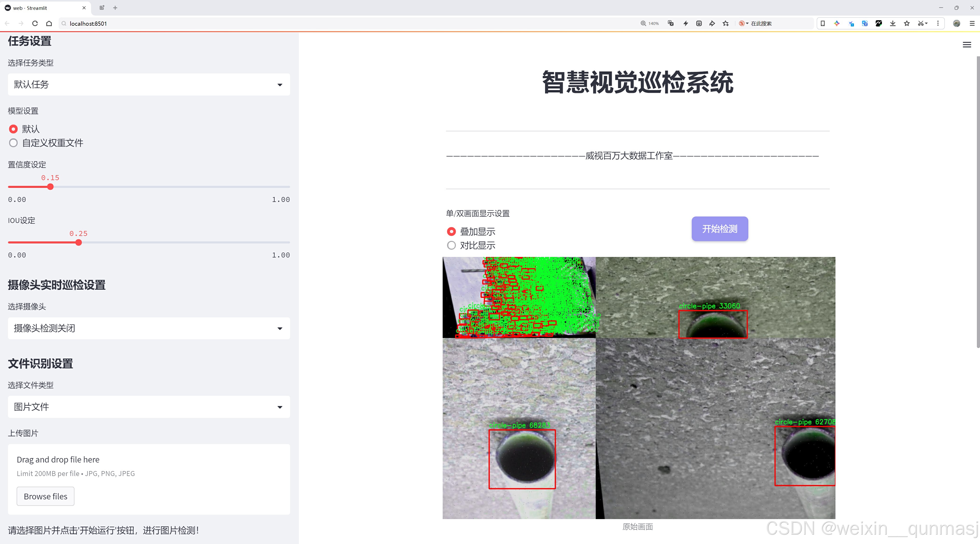This screenshot has width=980, height=544.
Task: Select 对比显示 display mode
Action: click(451, 245)
